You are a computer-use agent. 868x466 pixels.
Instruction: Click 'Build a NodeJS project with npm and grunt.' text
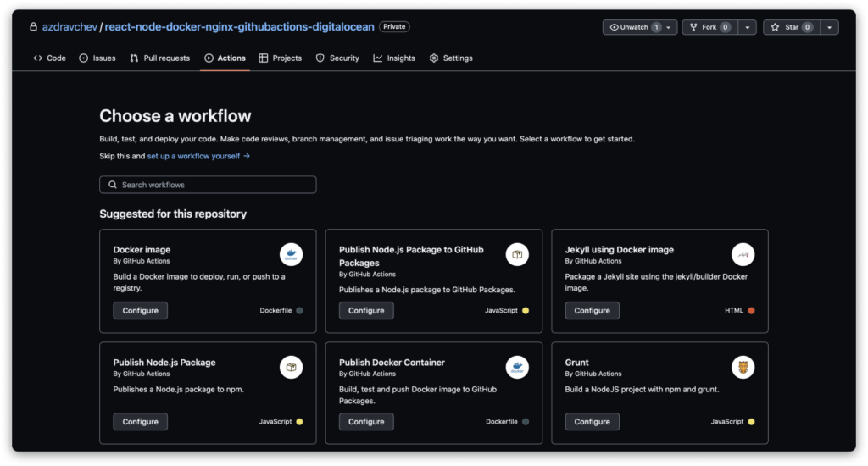(x=643, y=390)
